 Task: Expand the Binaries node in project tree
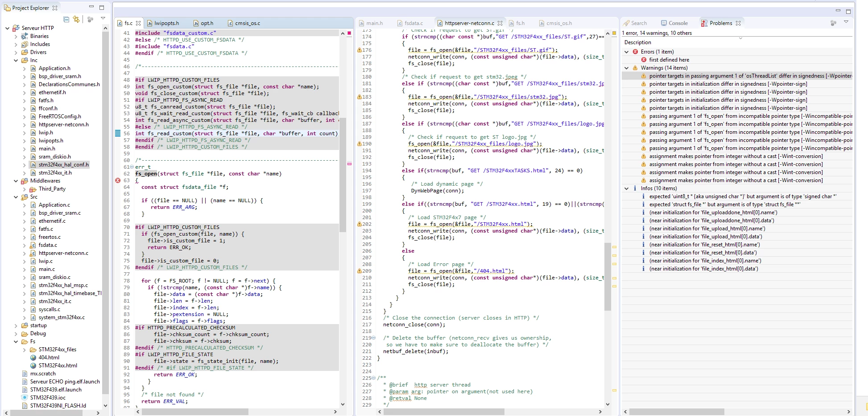[16, 36]
